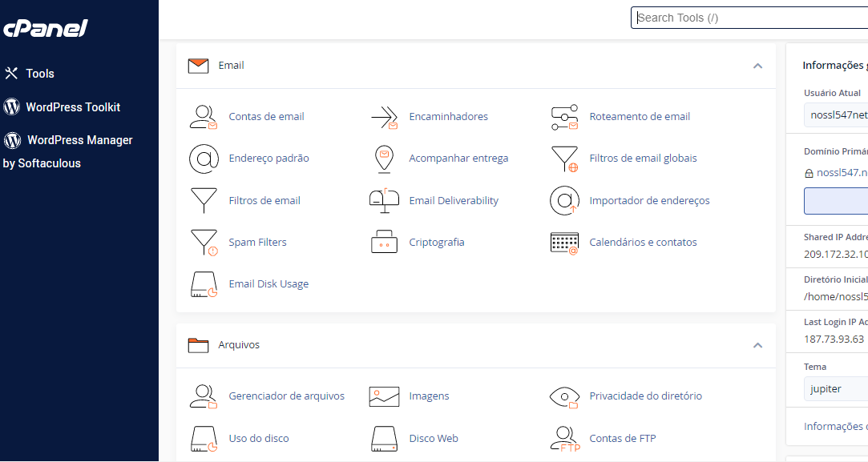The width and height of the screenshot is (868, 462).
Task: Click the Encaminhadores arrow icon
Action: [x=384, y=117]
